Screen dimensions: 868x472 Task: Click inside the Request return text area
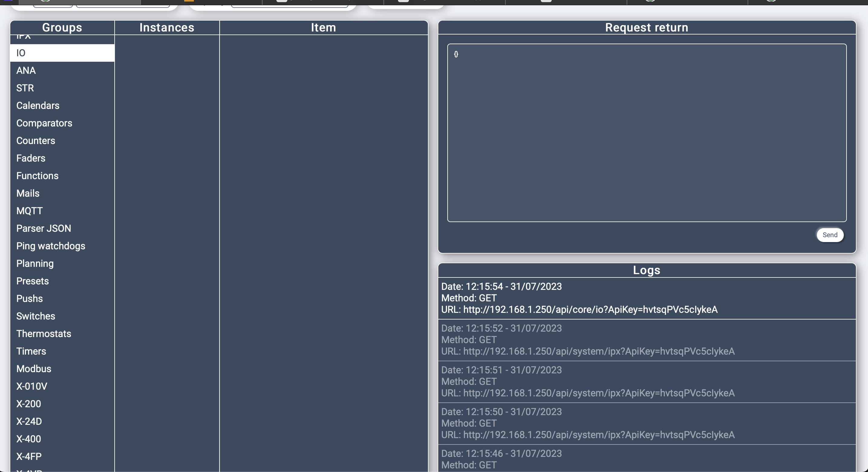point(646,133)
